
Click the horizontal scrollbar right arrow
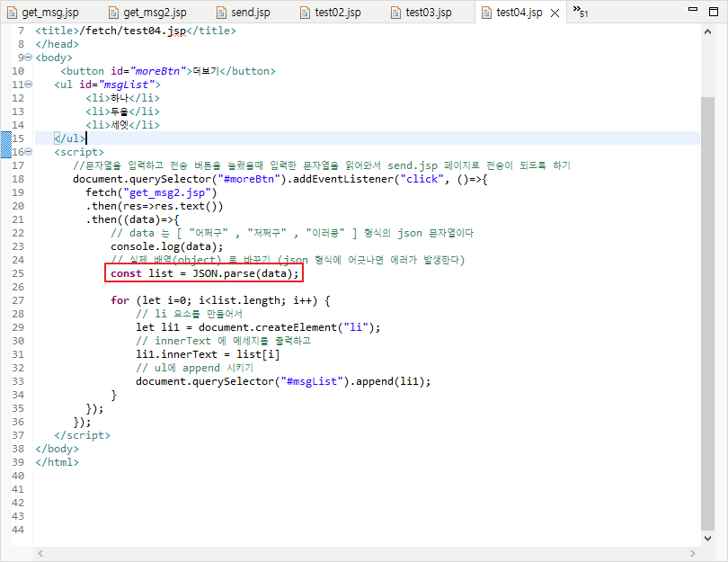[693, 553]
